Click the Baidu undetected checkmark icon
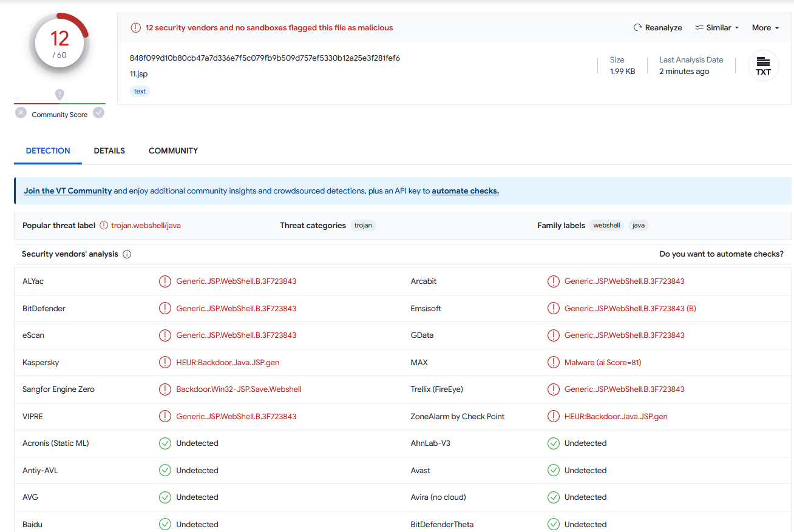Image resolution: width=794 pixels, height=532 pixels. 165,524
